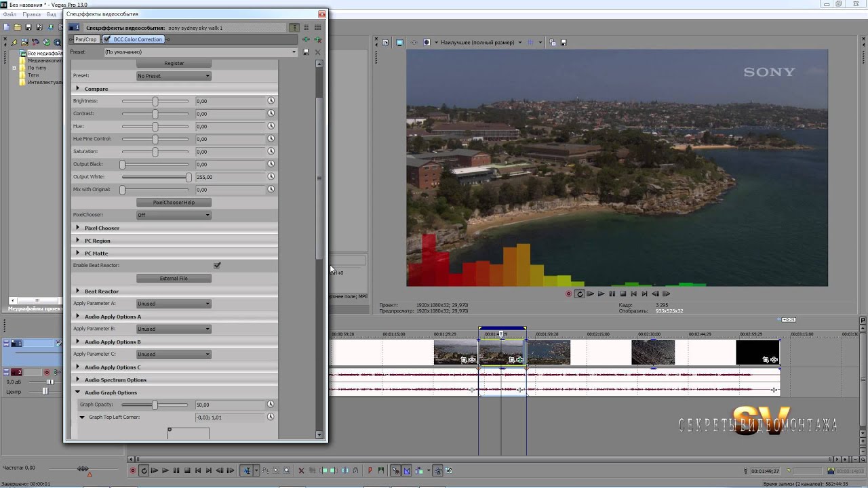
Task: Click Go to Start in the main transport bar
Action: (198, 470)
